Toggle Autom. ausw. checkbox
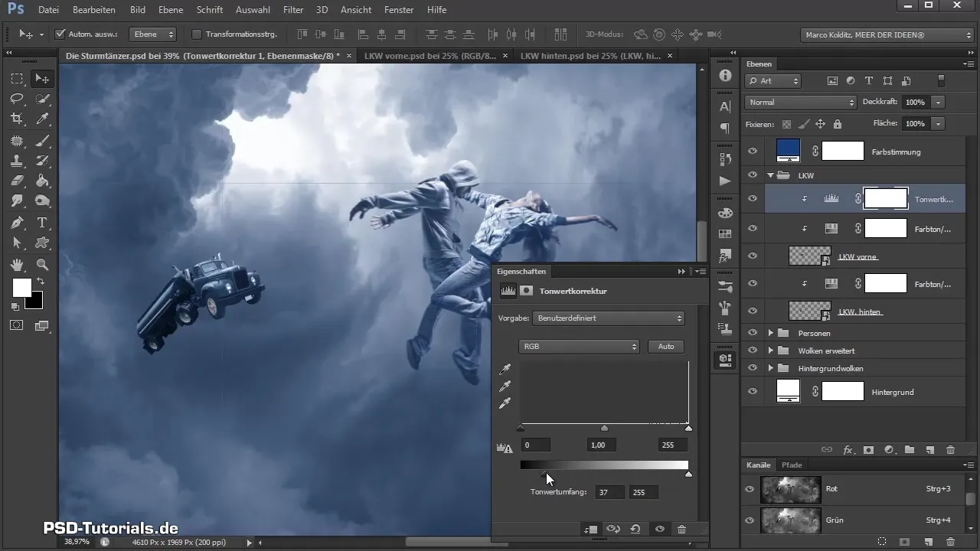Image resolution: width=980 pixels, height=551 pixels. point(60,34)
